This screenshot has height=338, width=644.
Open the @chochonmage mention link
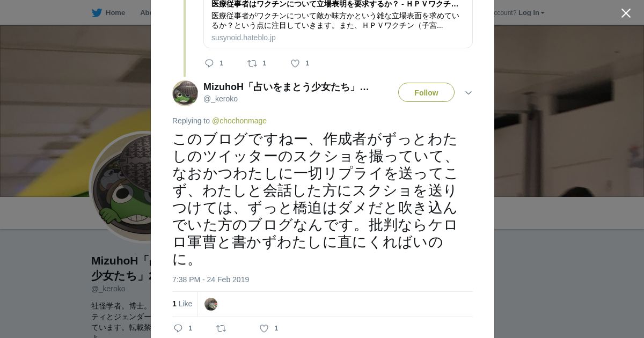click(x=239, y=121)
